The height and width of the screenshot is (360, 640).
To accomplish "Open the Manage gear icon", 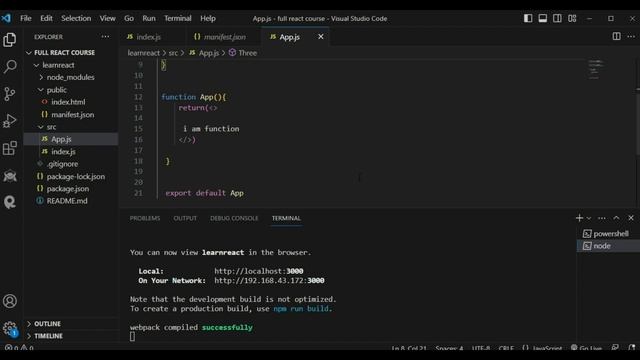I will (x=10, y=328).
